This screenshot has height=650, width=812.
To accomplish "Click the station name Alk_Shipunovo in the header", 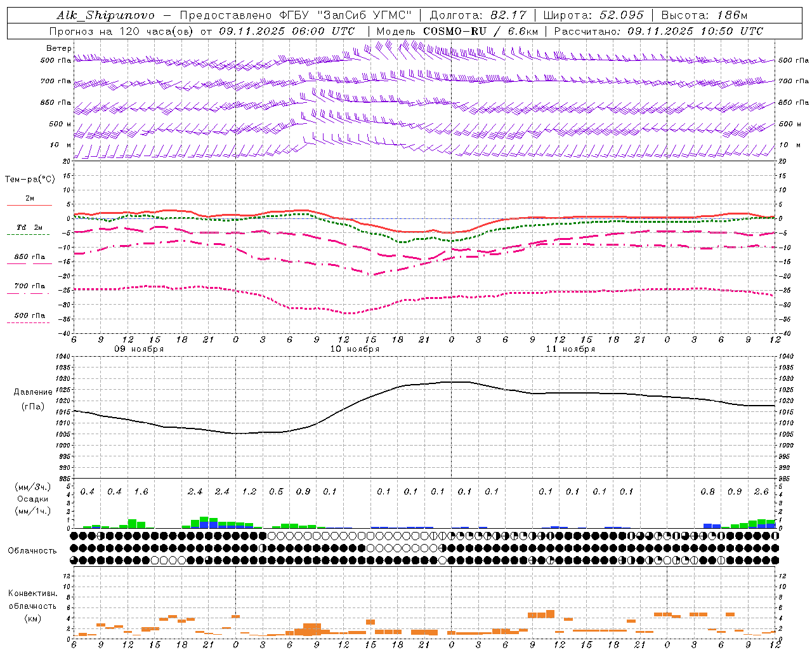I will (x=105, y=15).
